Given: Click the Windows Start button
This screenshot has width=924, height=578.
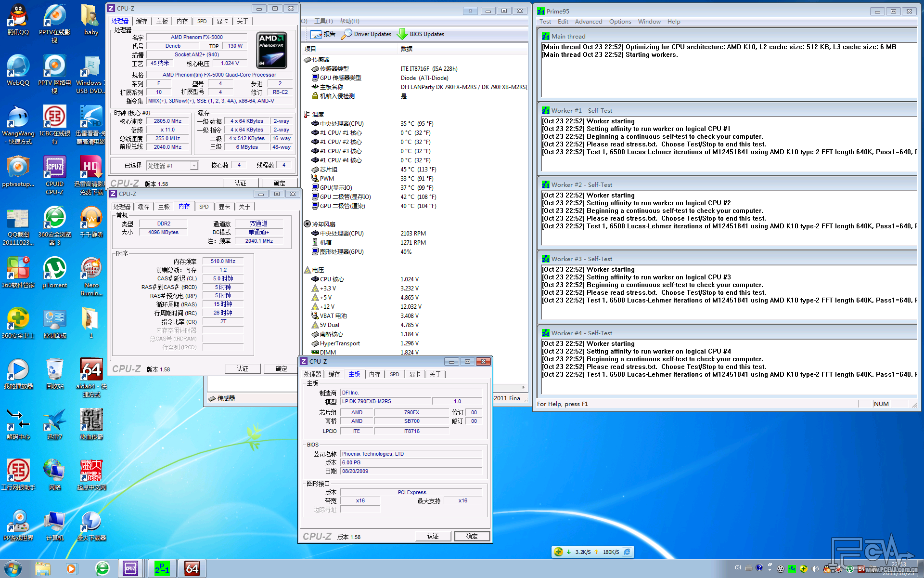Looking at the screenshot, I should click(13, 568).
